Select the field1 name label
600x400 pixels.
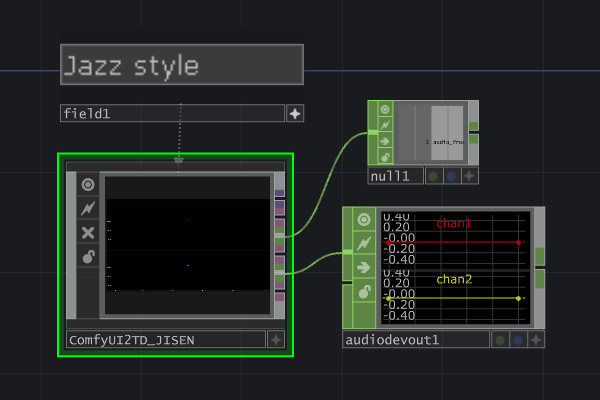[x=172, y=113]
